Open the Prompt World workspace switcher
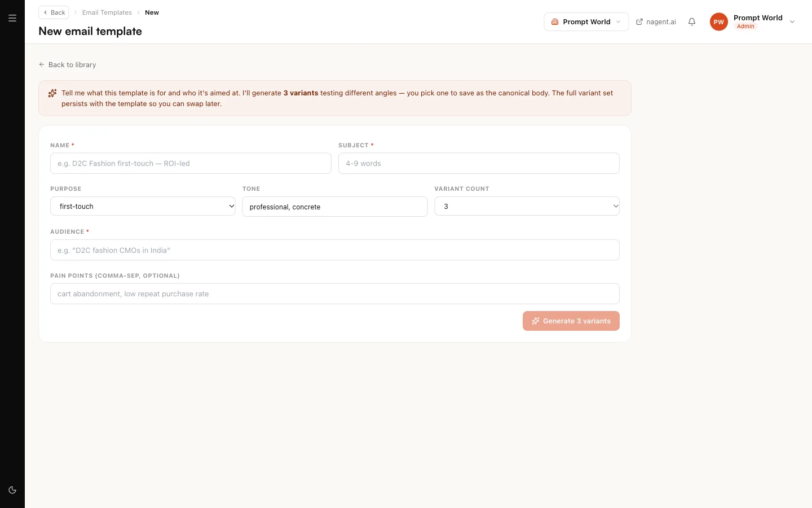Image resolution: width=812 pixels, height=508 pixels. click(x=586, y=22)
